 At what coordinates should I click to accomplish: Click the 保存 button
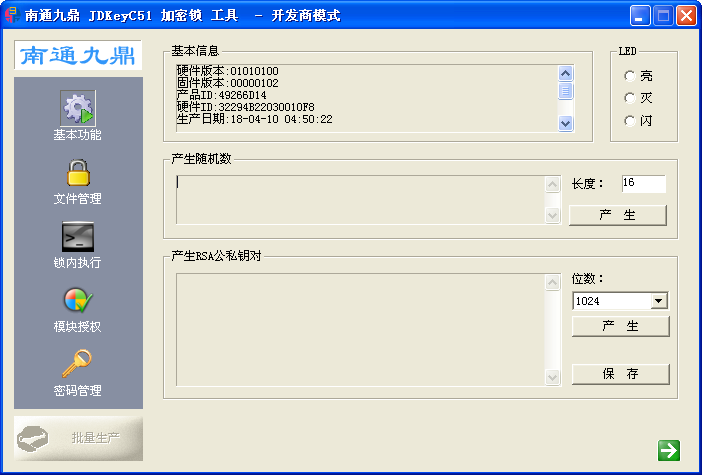click(621, 374)
